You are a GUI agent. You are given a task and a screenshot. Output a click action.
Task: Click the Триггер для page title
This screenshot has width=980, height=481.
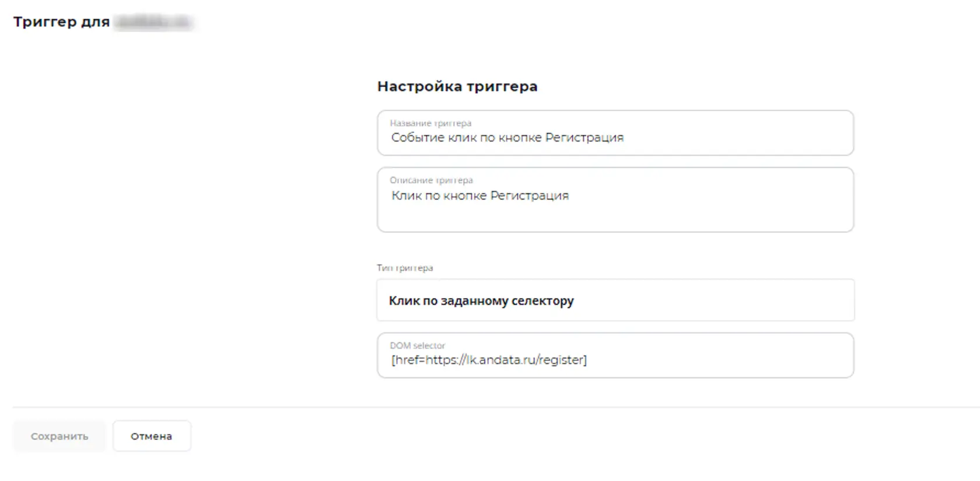[61, 22]
